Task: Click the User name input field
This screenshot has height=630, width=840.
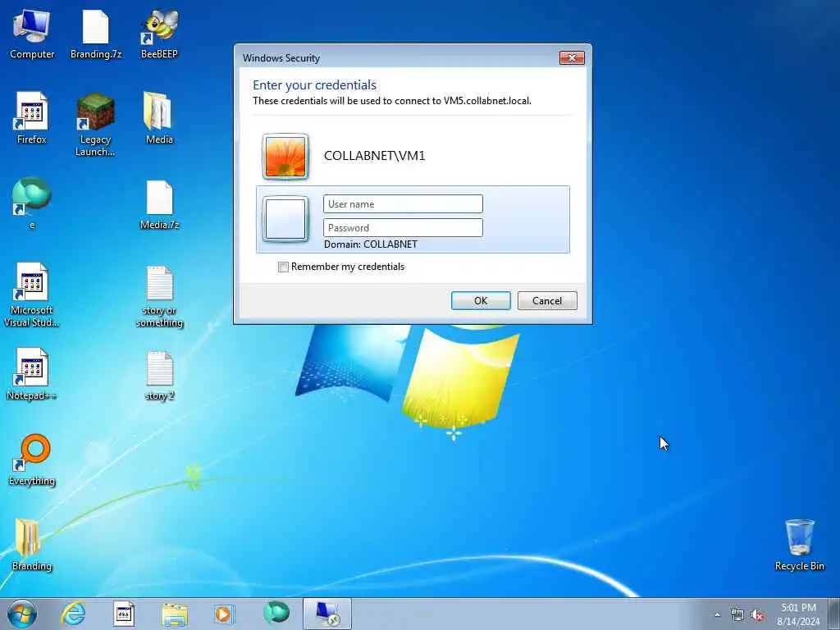Action: pos(403,204)
